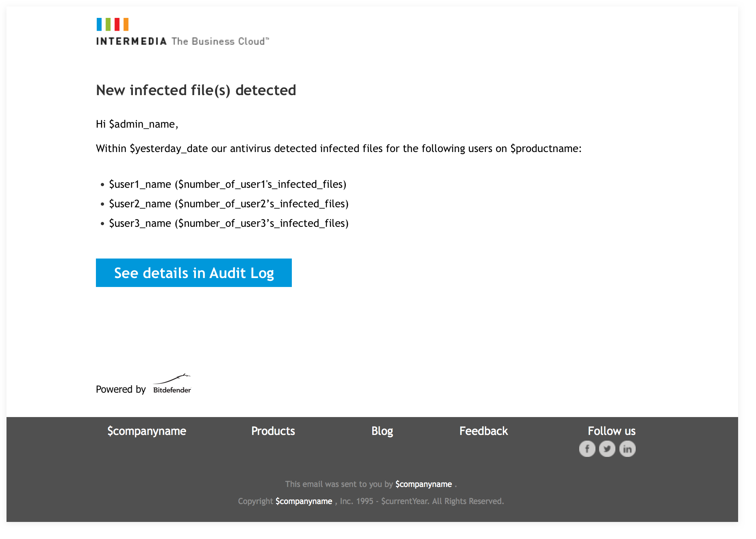
Task: Click the Intermedia The Business Cloud wordmark
Action: [x=182, y=41]
